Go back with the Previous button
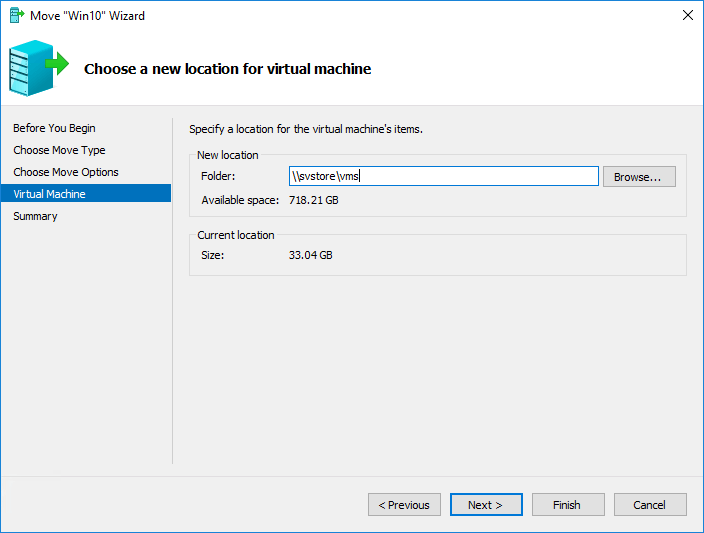Image resolution: width=704 pixels, height=533 pixels. click(x=404, y=505)
